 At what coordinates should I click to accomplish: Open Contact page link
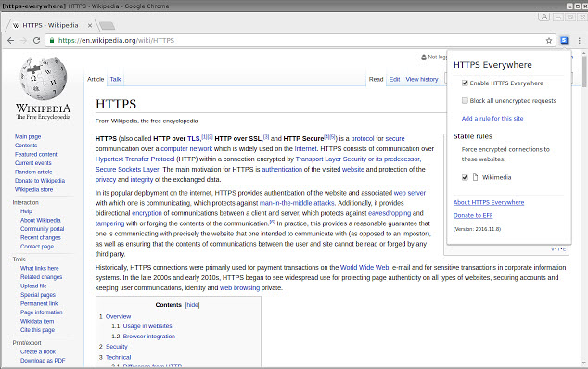pos(37,247)
